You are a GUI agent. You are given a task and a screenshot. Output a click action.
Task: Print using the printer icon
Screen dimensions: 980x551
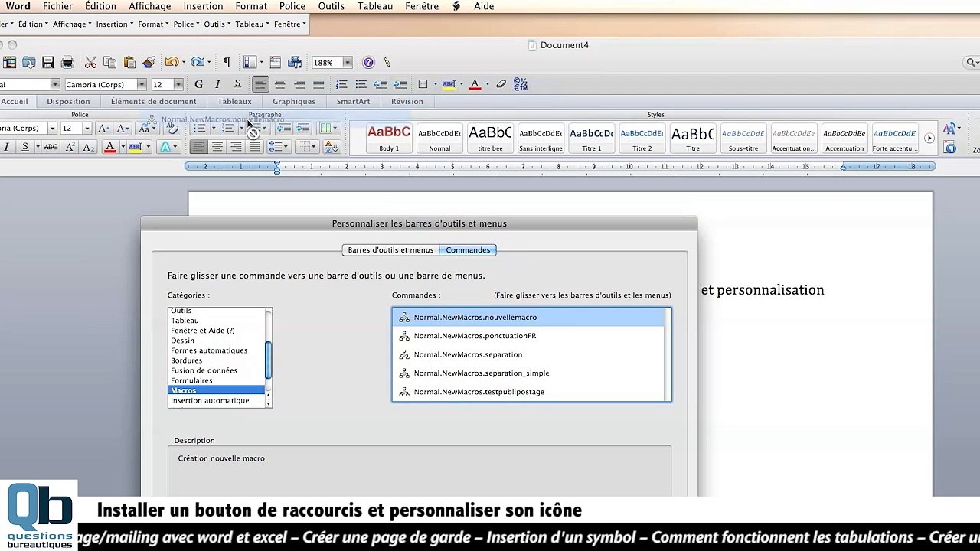67,63
